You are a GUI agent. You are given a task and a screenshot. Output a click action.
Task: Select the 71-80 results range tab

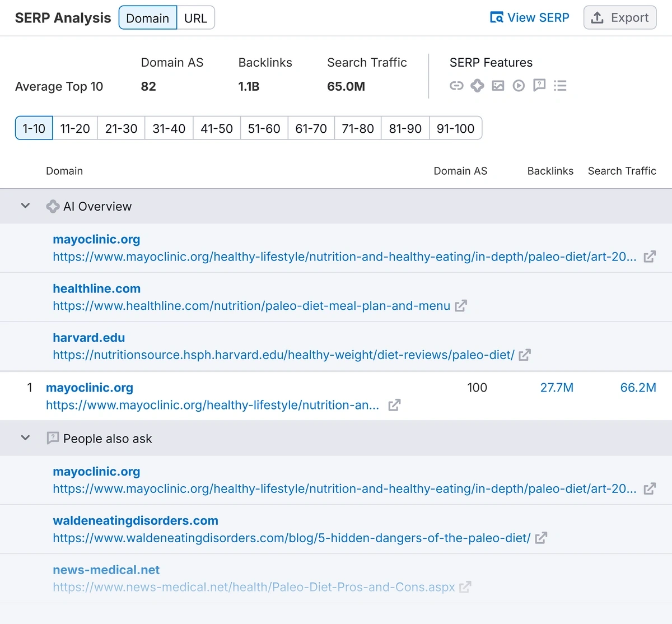(358, 128)
